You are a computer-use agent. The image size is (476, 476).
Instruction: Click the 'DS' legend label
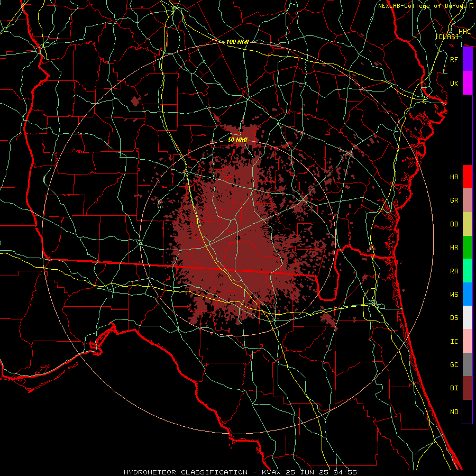[x=454, y=318]
